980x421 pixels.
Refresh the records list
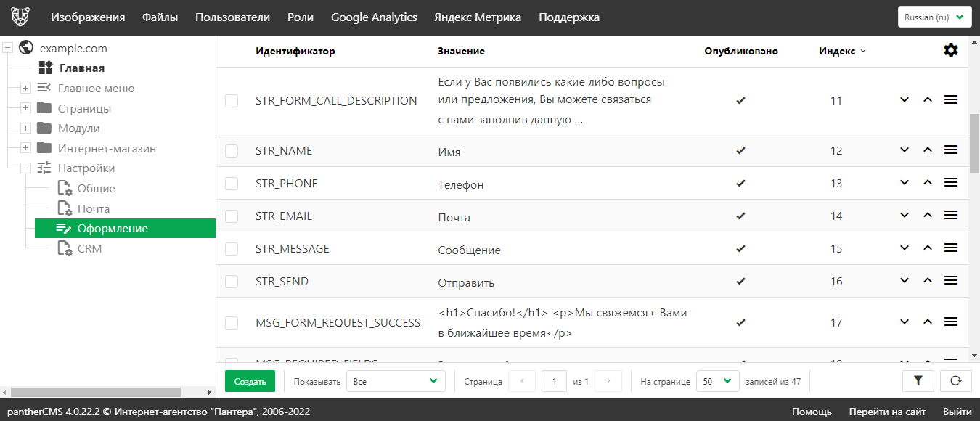(x=955, y=380)
